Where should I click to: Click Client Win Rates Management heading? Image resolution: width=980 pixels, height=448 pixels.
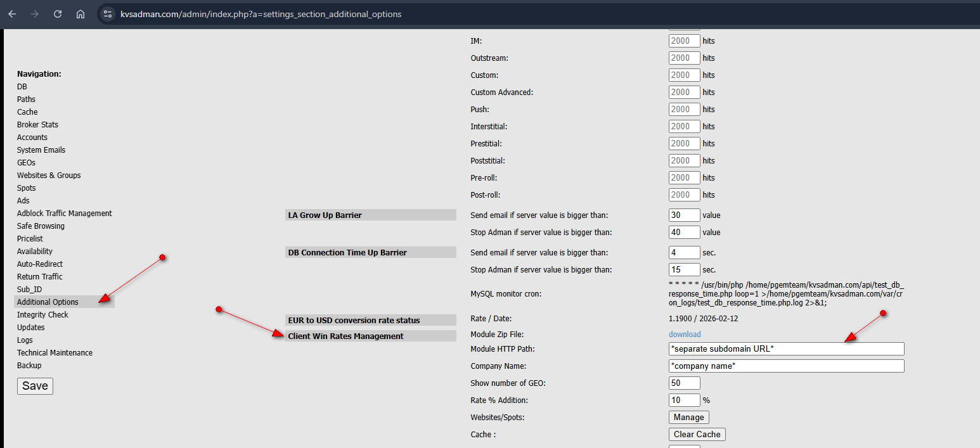pyautogui.click(x=371, y=336)
